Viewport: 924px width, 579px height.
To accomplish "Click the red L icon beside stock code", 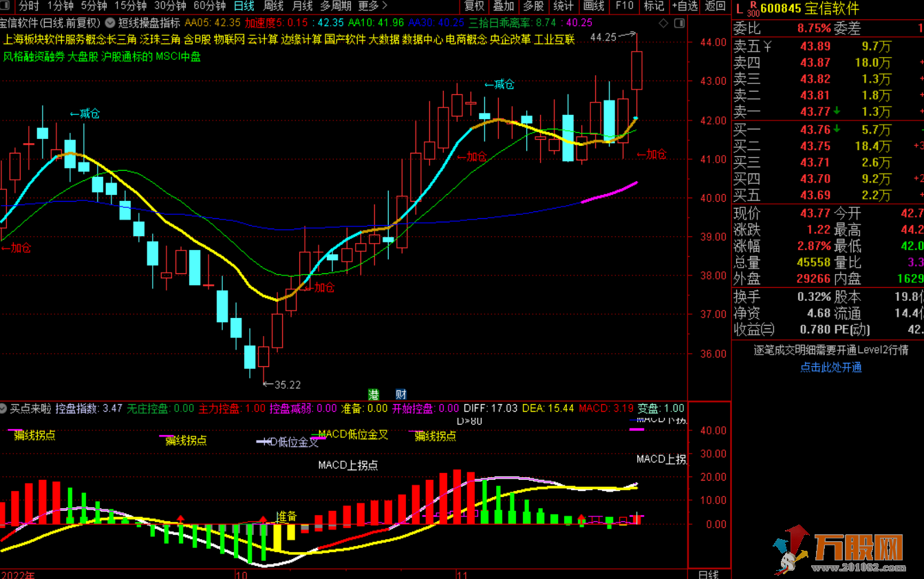I will coord(740,10).
